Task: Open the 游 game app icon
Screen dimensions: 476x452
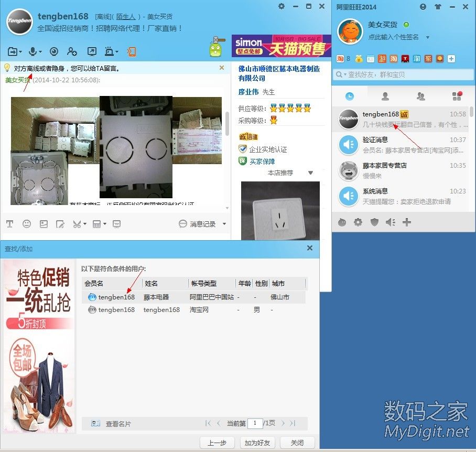Action: pyautogui.click(x=382, y=59)
